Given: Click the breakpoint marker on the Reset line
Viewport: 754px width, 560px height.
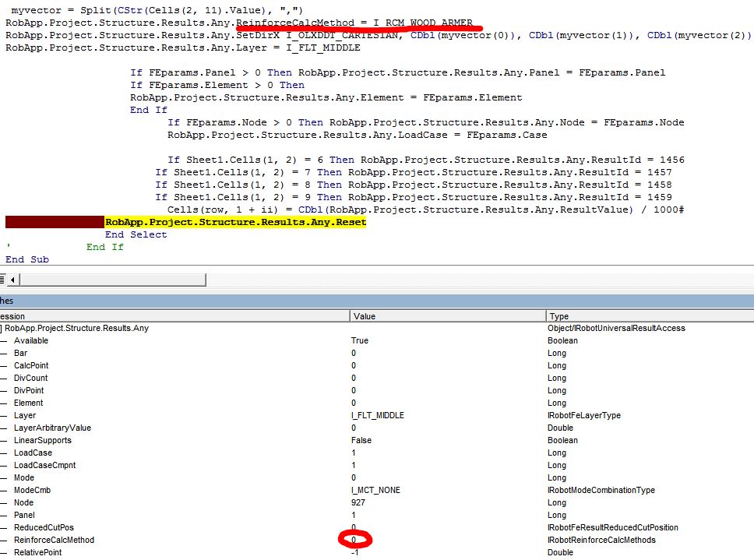Looking at the screenshot, I should click(55, 222).
